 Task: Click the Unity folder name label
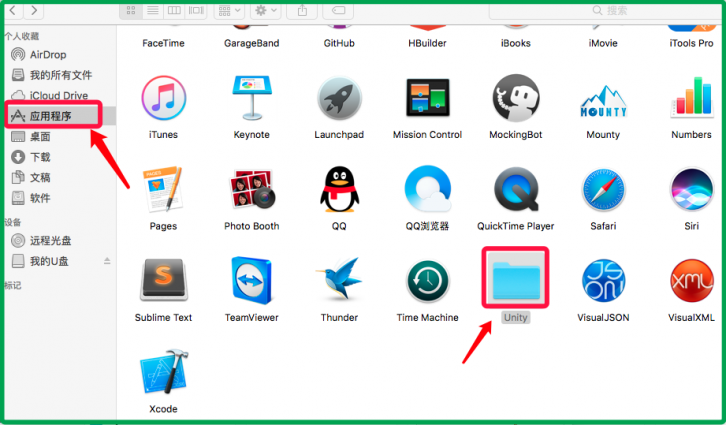(x=515, y=318)
